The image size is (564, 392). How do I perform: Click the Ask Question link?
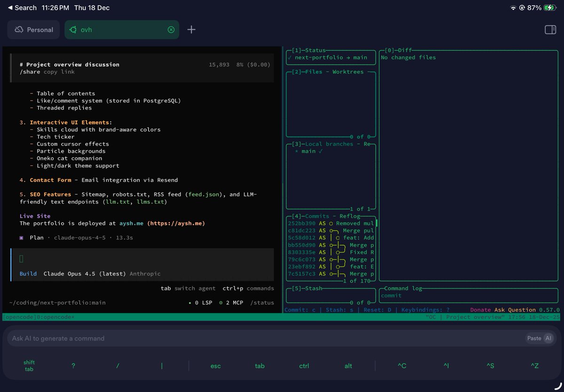click(x=515, y=310)
